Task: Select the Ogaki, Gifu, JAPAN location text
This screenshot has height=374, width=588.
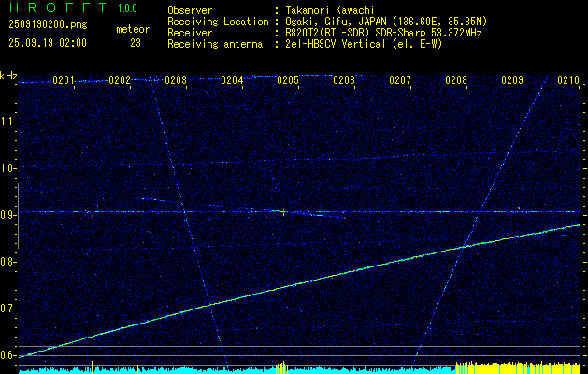Action: tap(386, 22)
